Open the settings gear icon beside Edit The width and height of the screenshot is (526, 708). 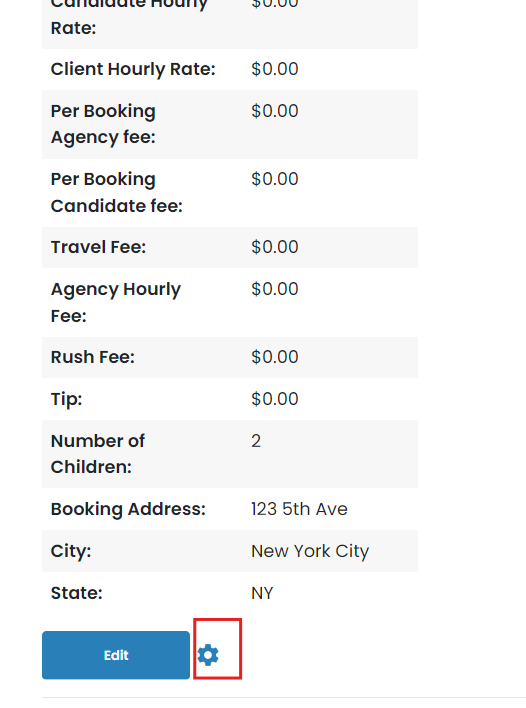click(x=208, y=655)
